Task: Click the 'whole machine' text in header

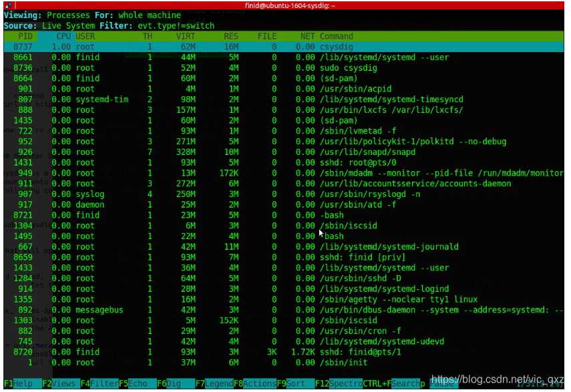Action: click(150, 15)
